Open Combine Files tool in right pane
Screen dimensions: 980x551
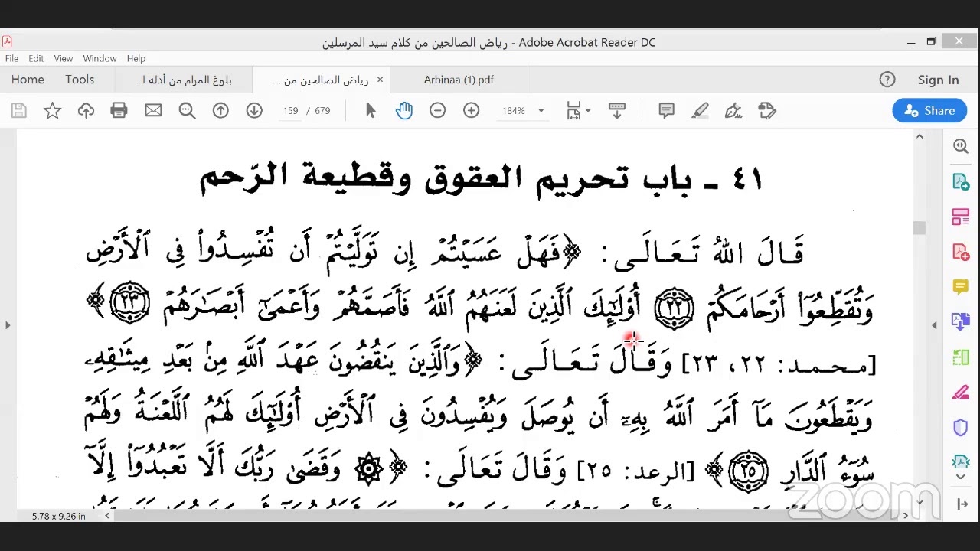pyautogui.click(x=961, y=321)
